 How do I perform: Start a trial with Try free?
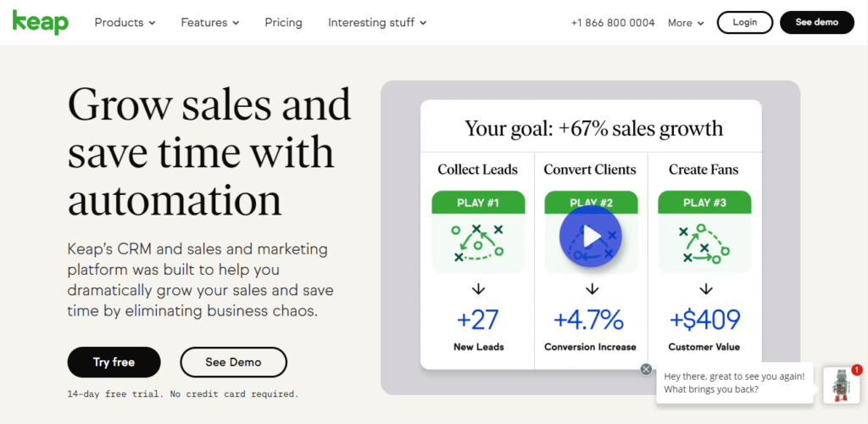pos(114,362)
